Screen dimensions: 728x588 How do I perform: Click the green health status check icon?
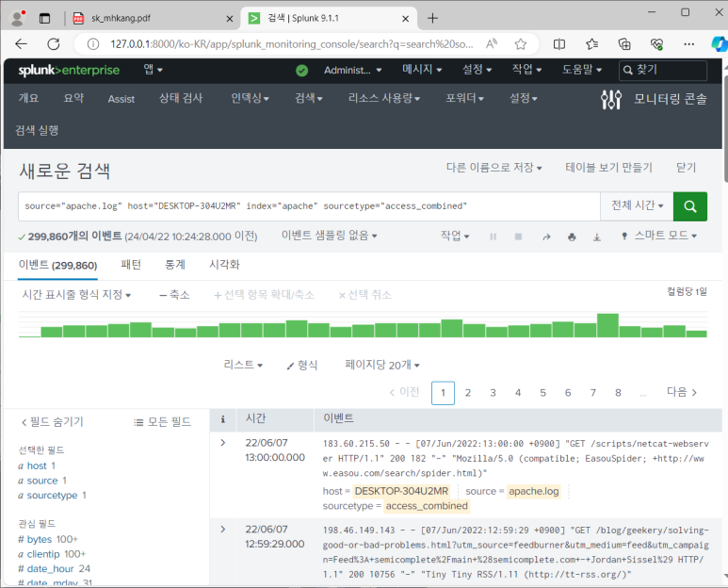click(301, 70)
